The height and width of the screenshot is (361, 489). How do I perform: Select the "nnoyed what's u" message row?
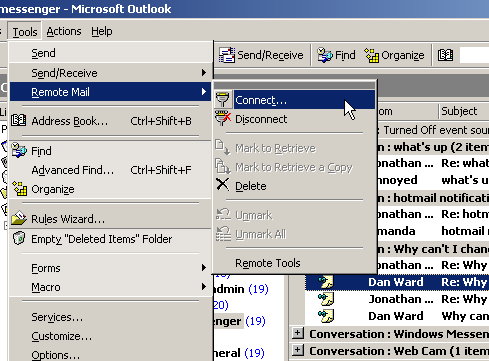click(432, 180)
